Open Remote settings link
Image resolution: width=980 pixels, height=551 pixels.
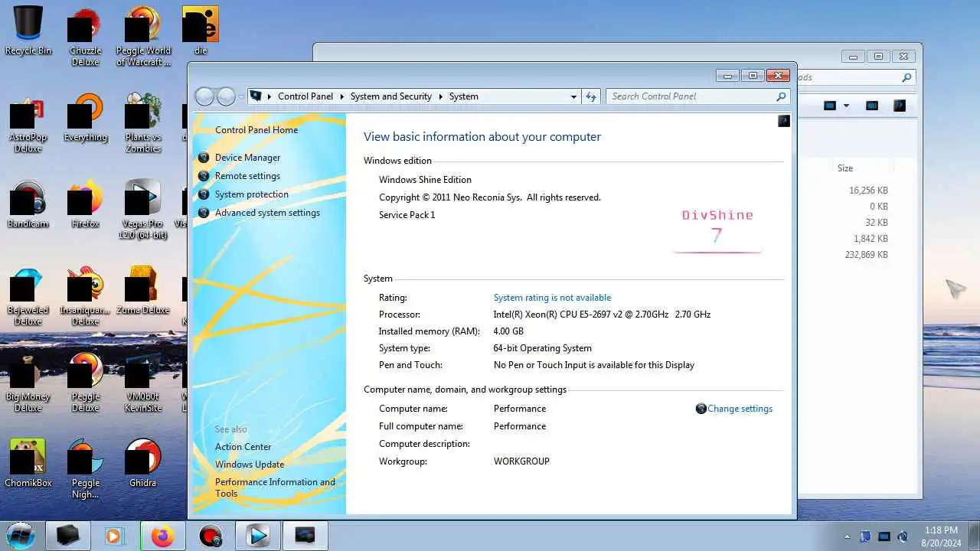click(247, 176)
